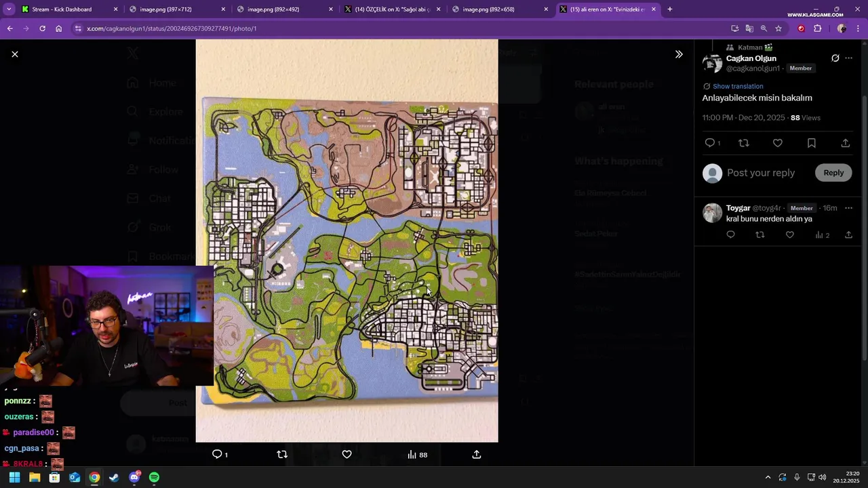This screenshot has height=488, width=868.
Task: Repost Cagkan Olgun's tweet from the sidebar
Action: [744, 143]
